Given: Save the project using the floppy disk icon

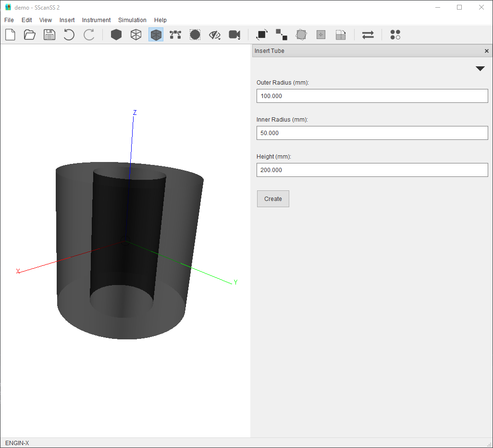Looking at the screenshot, I should point(49,35).
